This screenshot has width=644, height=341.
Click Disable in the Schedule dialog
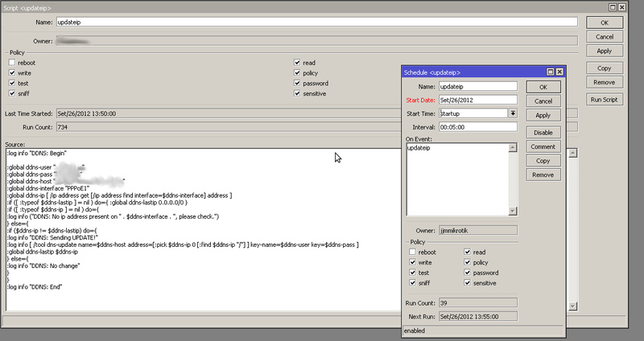coord(543,133)
